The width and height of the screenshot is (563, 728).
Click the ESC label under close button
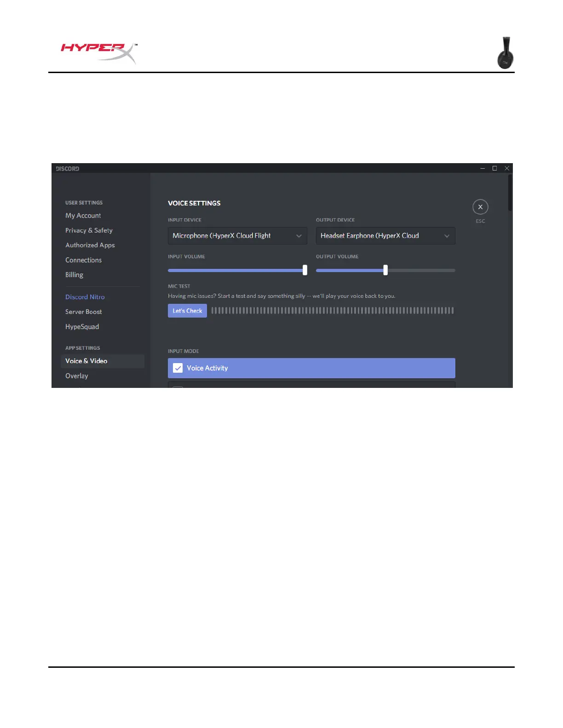[x=480, y=221]
